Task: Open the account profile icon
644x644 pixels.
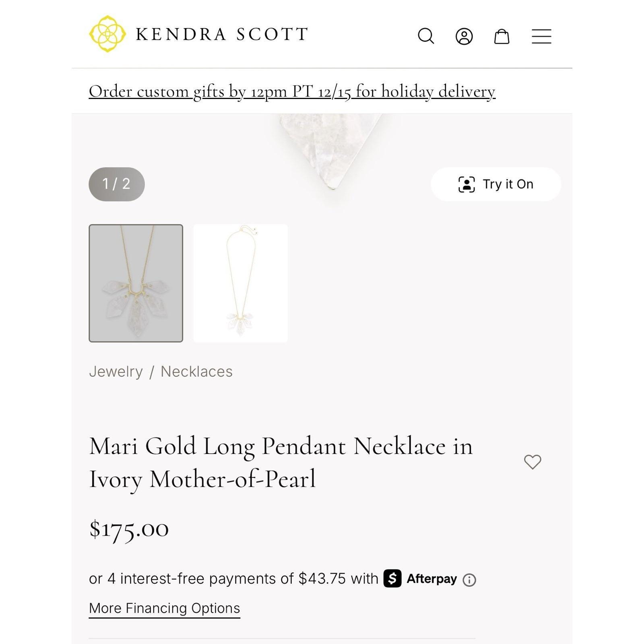Action: tap(464, 36)
